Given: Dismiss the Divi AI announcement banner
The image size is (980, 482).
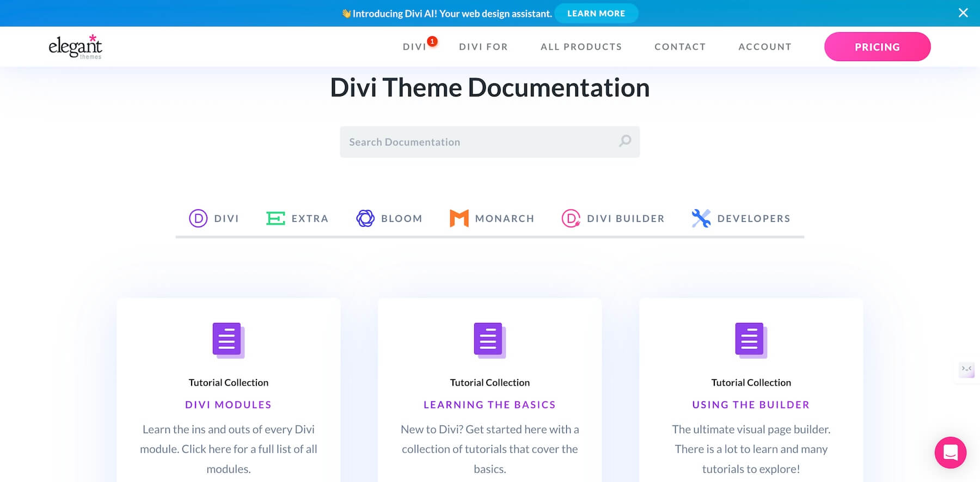Looking at the screenshot, I should (x=963, y=13).
